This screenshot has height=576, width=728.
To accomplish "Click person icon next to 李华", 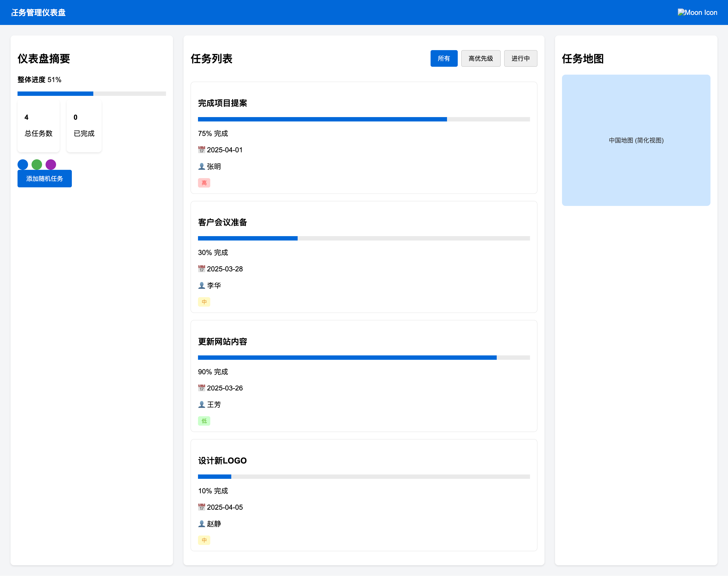I will 201,285.
